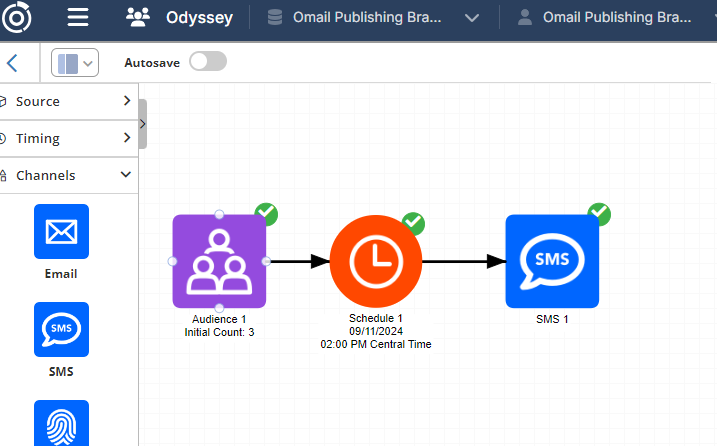Image resolution: width=717 pixels, height=446 pixels.
Task: Pick the SMS channel icon in sidebar
Action: click(61, 330)
